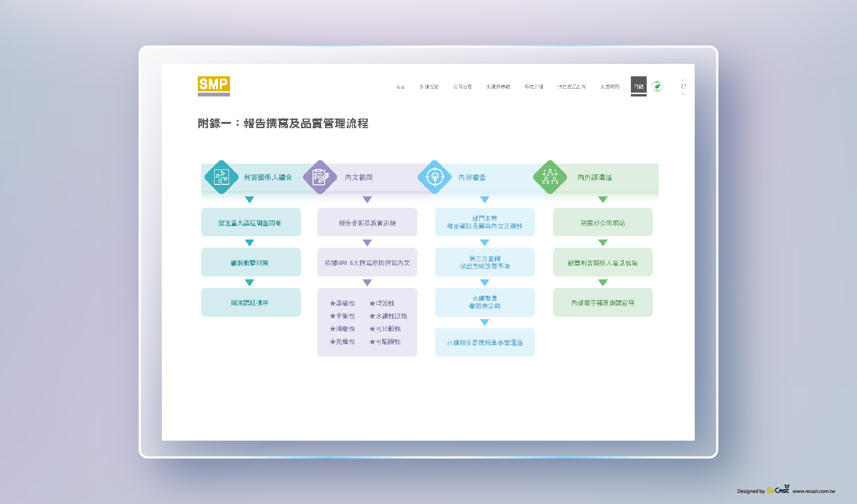
Task: Click the ★可驗證性 text
Action: [385, 342]
